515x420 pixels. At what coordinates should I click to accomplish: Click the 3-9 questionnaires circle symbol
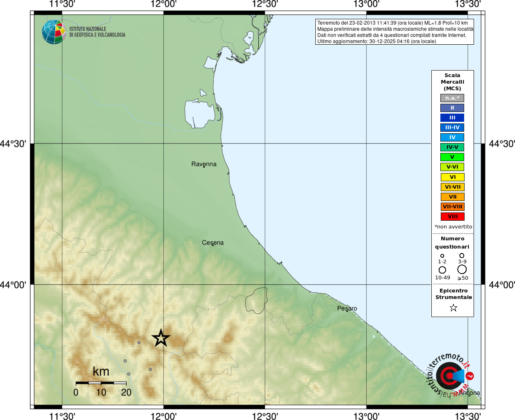(x=462, y=256)
